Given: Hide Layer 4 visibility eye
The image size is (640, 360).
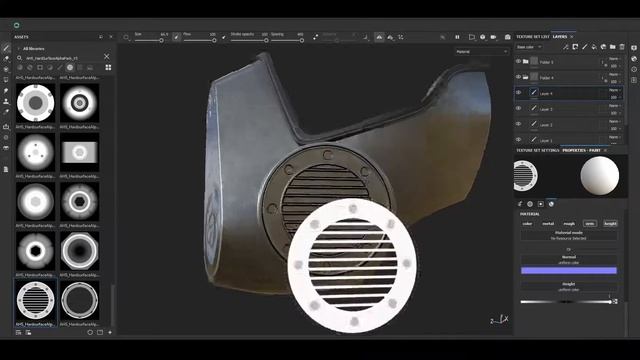Looking at the screenshot, I should click(x=518, y=93).
